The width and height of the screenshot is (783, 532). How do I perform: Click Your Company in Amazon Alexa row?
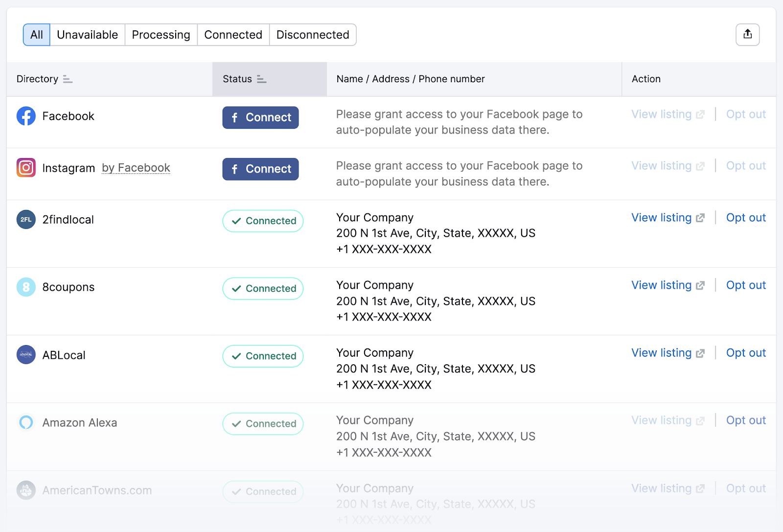click(375, 420)
